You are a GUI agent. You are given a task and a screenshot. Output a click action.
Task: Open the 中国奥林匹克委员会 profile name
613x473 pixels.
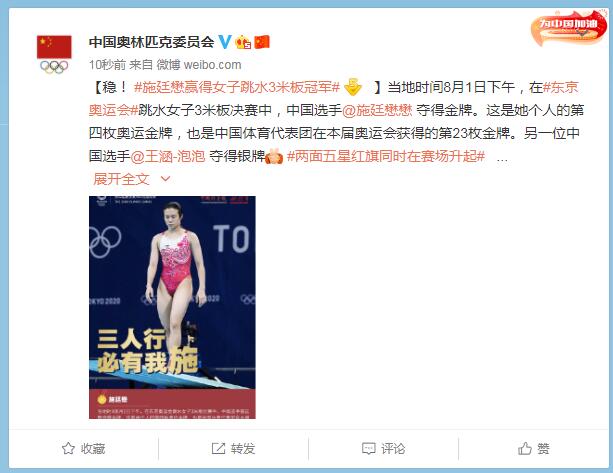tap(152, 42)
